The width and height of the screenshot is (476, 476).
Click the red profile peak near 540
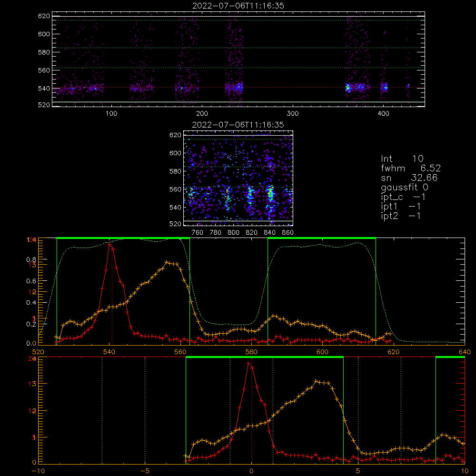(109, 244)
